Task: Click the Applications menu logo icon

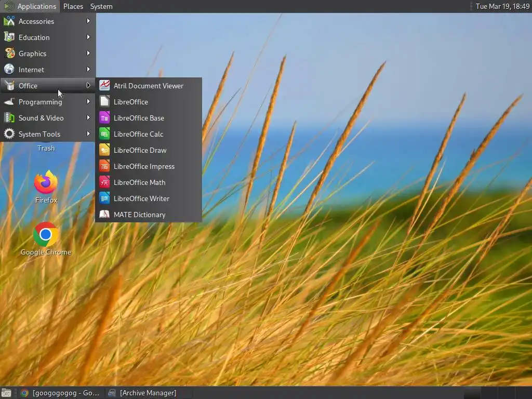Action: [9, 6]
